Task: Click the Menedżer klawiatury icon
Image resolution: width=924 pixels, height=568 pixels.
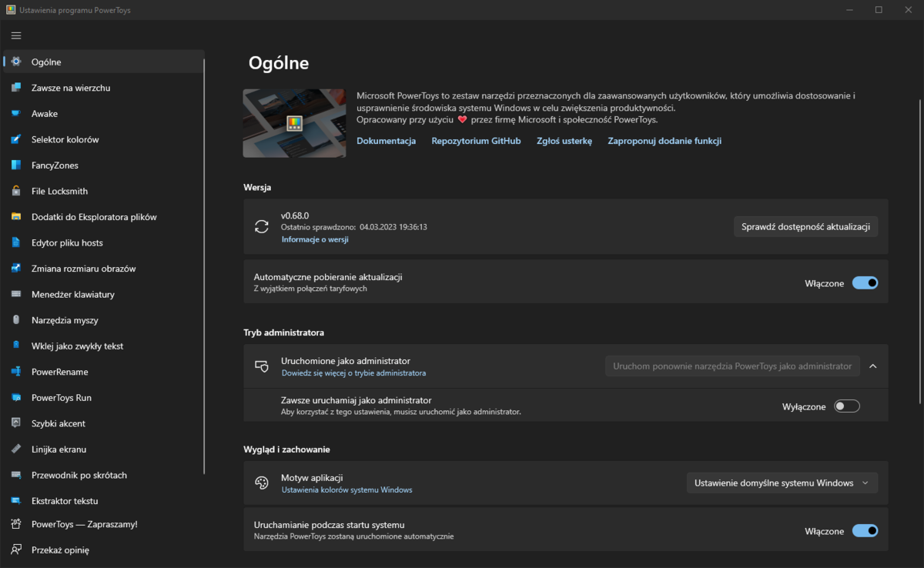Action: 16,294
